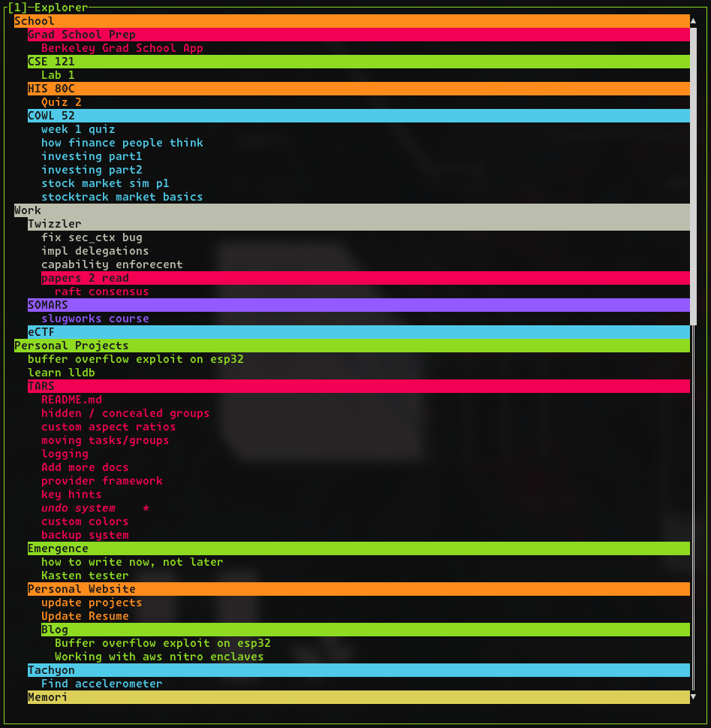Select the COWL 52 group

359,116
